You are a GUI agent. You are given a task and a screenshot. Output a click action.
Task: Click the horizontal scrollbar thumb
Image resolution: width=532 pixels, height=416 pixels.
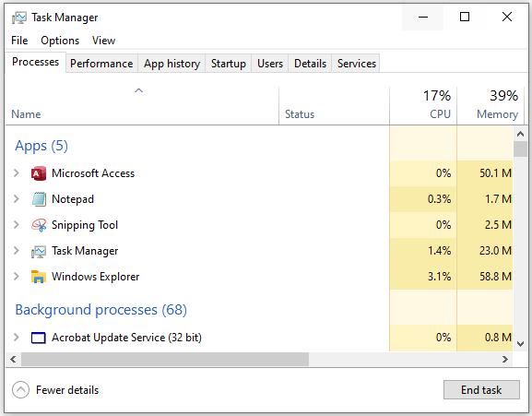tap(165, 359)
